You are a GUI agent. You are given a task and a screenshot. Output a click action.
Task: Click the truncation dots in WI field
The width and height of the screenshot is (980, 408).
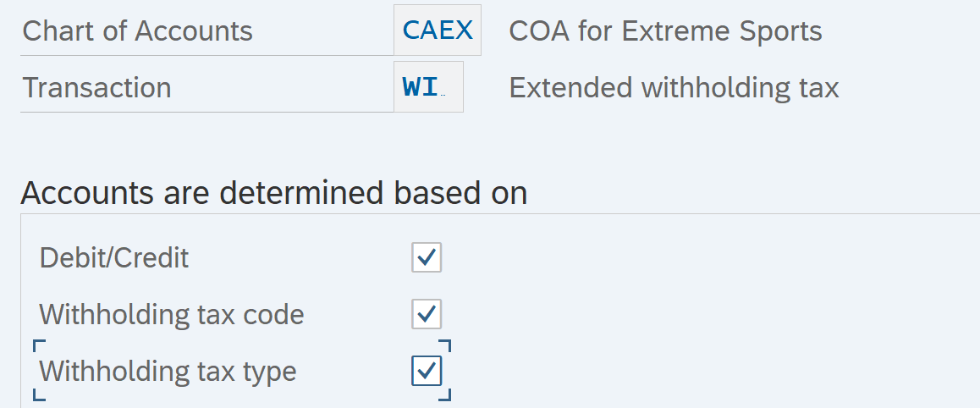[443, 96]
